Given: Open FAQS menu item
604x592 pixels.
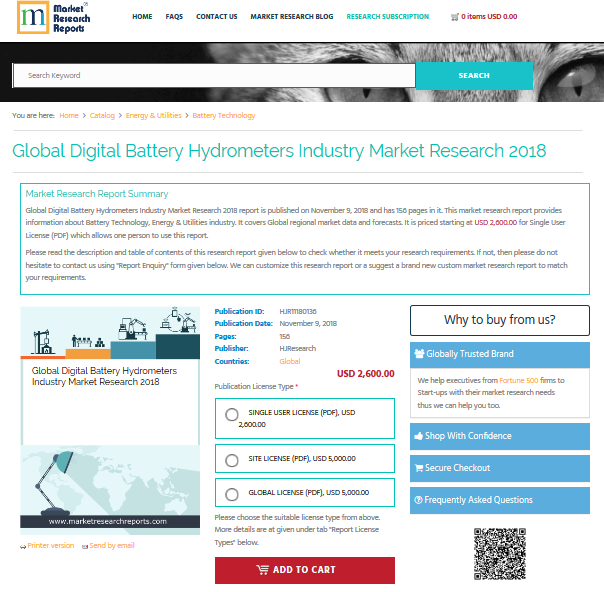Looking at the screenshot, I should 174,17.
